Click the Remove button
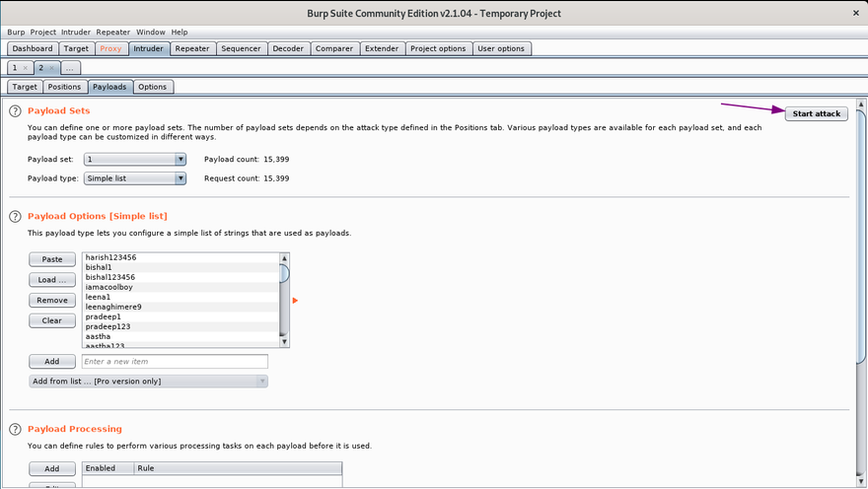 pos(52,301)
